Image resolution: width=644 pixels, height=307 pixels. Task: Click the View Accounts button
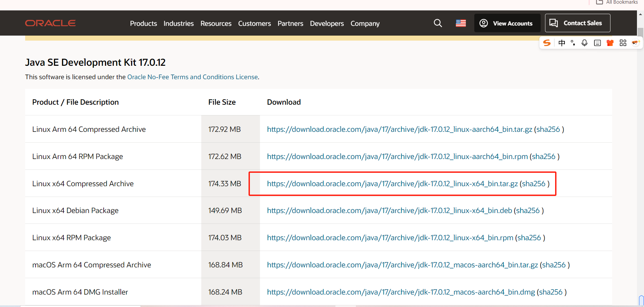[x=507, y=23]
